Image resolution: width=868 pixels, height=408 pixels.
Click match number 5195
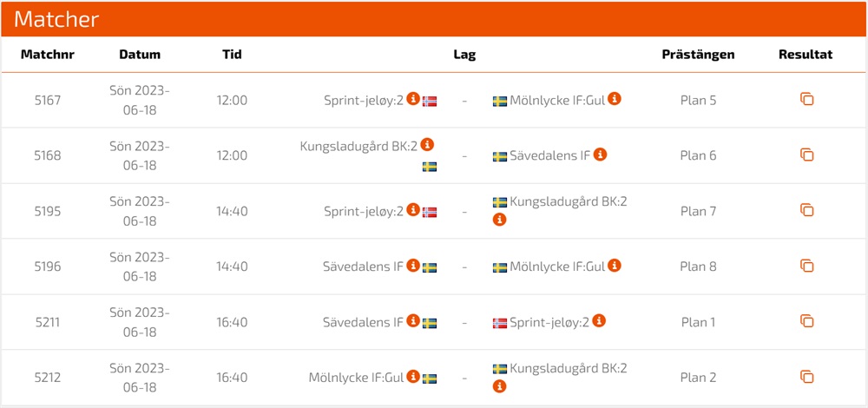click(48, 211)
